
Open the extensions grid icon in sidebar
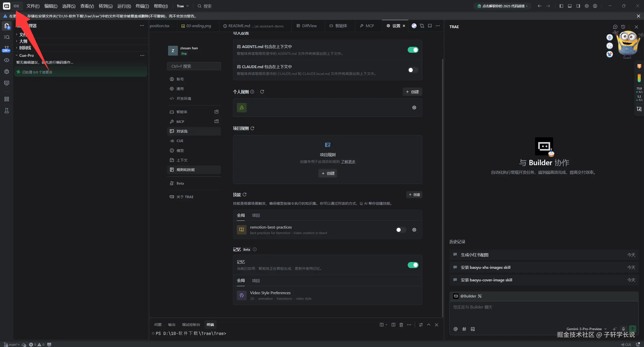pyautogui.click(x=7, y=99)
